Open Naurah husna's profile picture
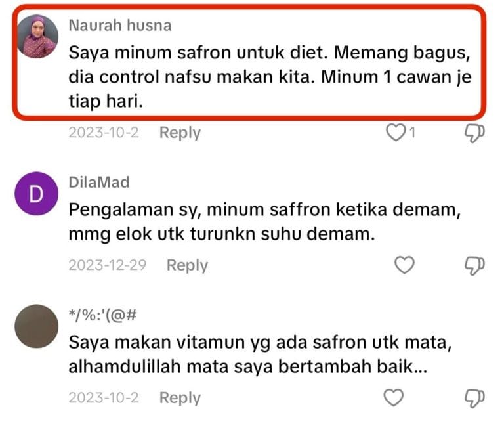The image size is (504, 434). pyautogui.click(x=37, y=37)
